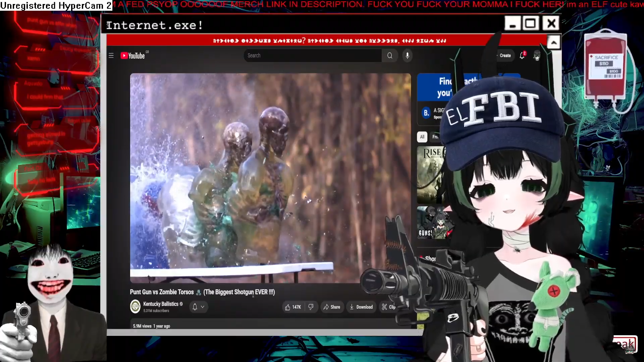
Task: Click the Download button
Action: point(361,307)
